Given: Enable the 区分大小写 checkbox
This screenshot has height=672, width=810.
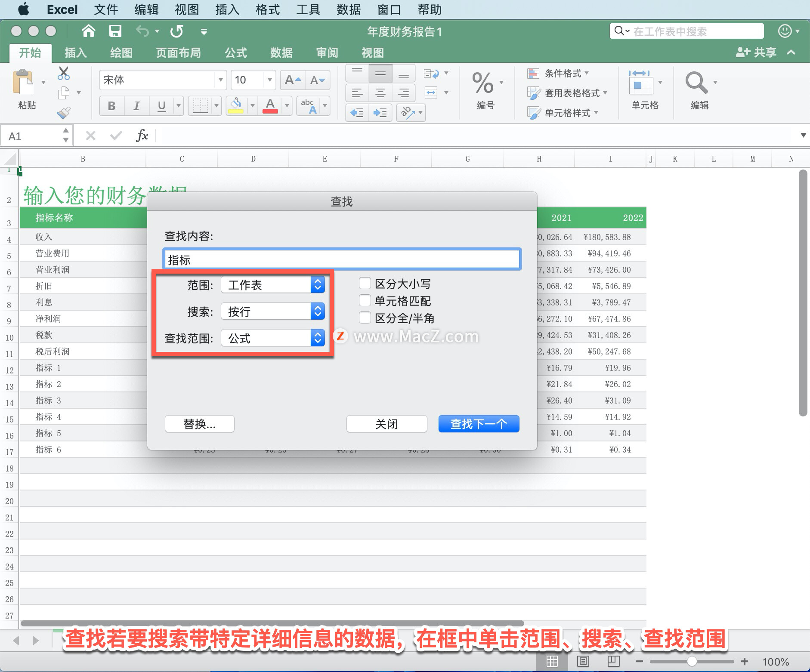Looking at the screenshot, I should click(365, 283).
